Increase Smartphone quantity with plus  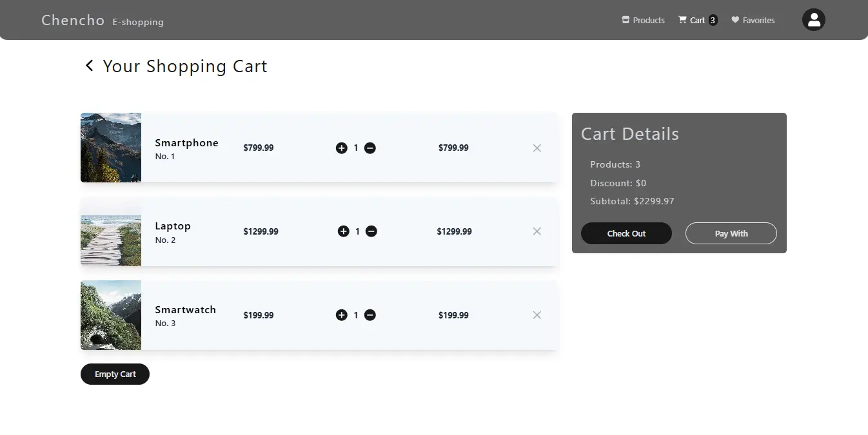click(342, 148)
